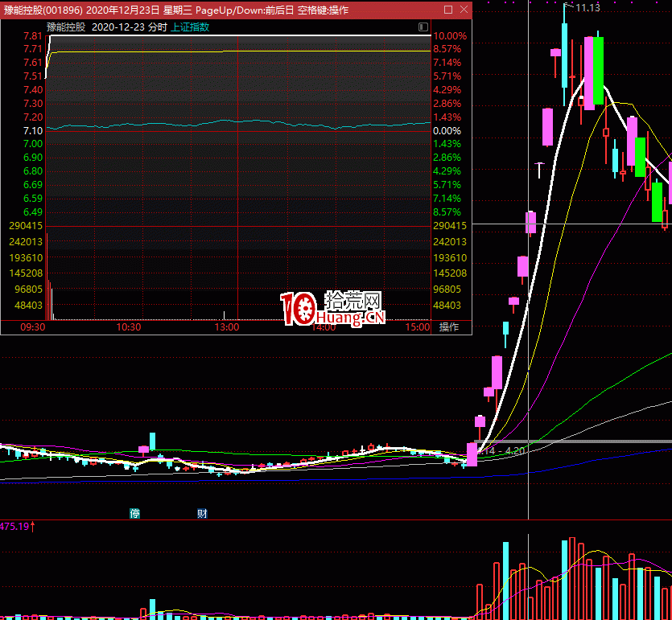This screenshot has height=620, width=672.
Task: Click the 10.00% limit-up percentage label
Action: click(449, 37)
